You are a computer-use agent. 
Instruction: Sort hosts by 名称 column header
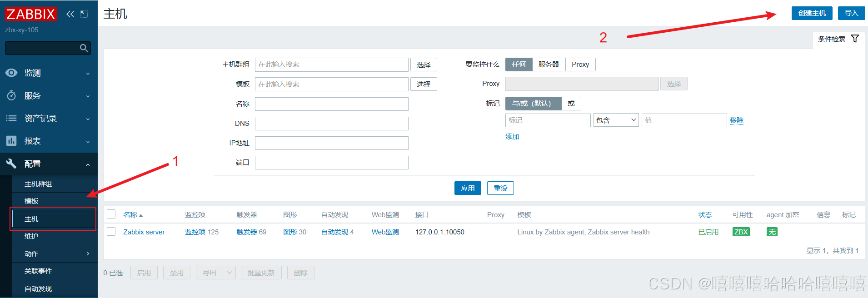click(133, 214)
